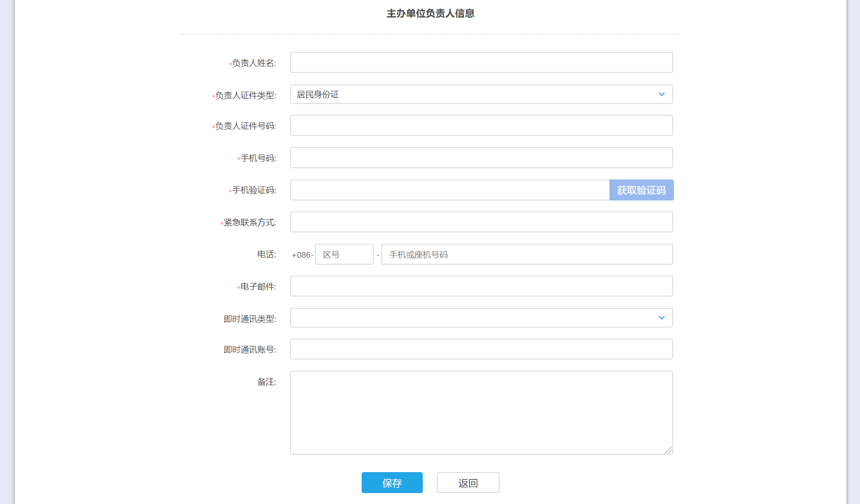Expand the 即时通讯类型 dropdown
This screenshot has height=504, width=860.
[x=476, y=318]
